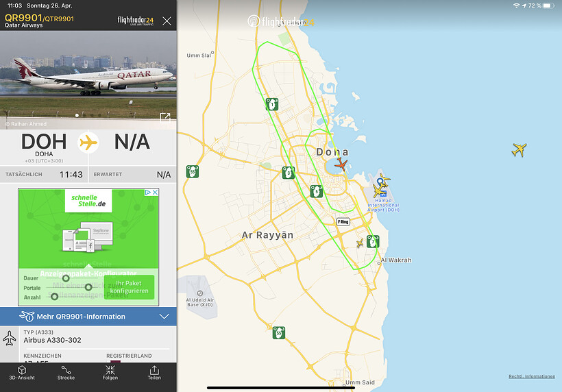Viewport: 562px width, 392px height.
Task: Close the QR9901 flight details panel
Action: (167, 21)
